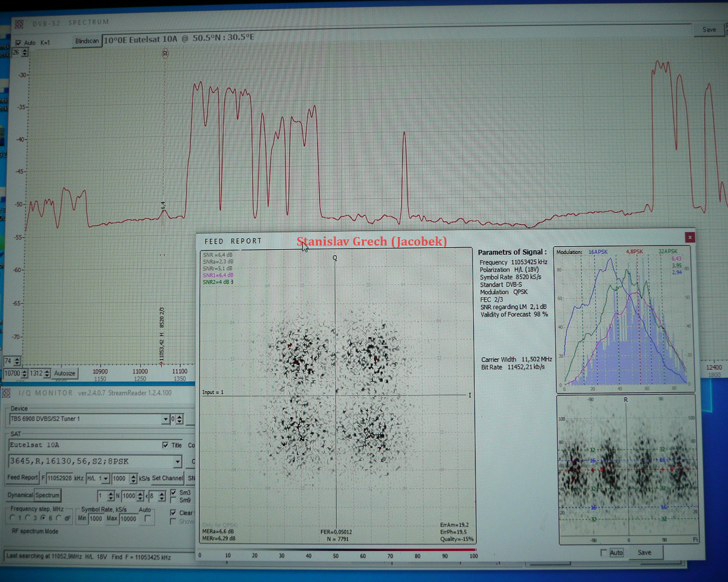Image resolution: width=728 pixels, height=582 pixels.
Task: Click the circled 32 marker on spectrum
Action: (164, 54)
